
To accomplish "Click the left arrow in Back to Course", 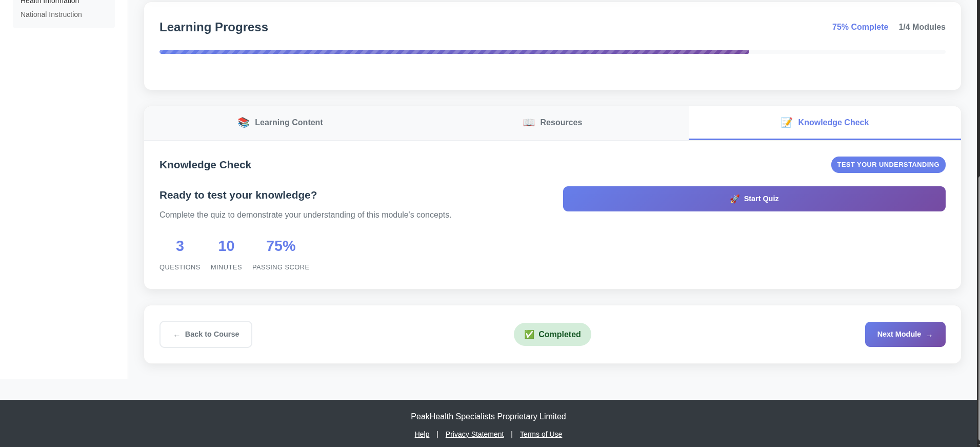I will [176, 335].
